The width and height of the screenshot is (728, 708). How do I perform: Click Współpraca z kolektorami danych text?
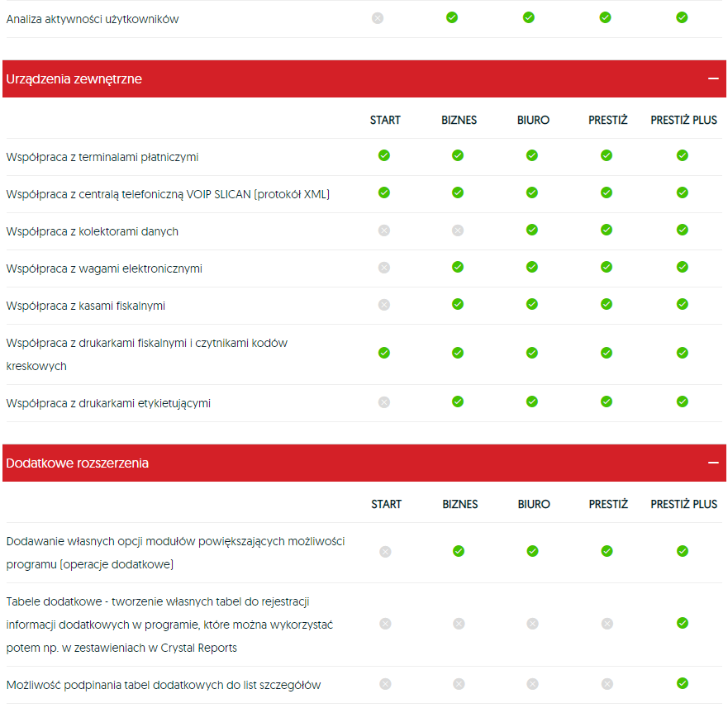(93, 231)
